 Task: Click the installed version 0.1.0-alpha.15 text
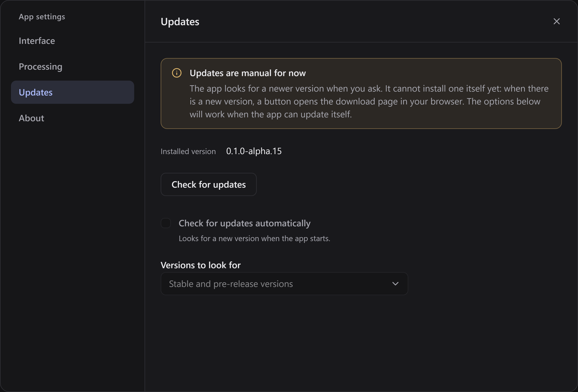tap(254, 151)
